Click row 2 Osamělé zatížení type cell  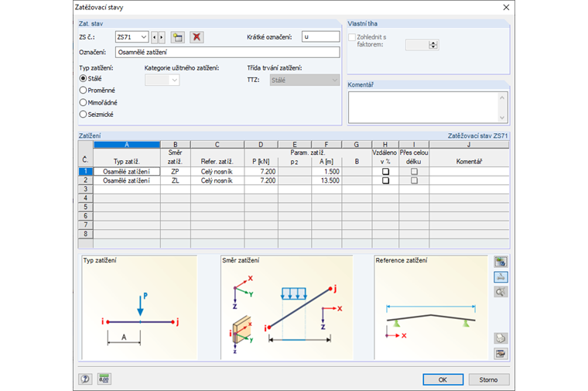click(x=127, y=180)
